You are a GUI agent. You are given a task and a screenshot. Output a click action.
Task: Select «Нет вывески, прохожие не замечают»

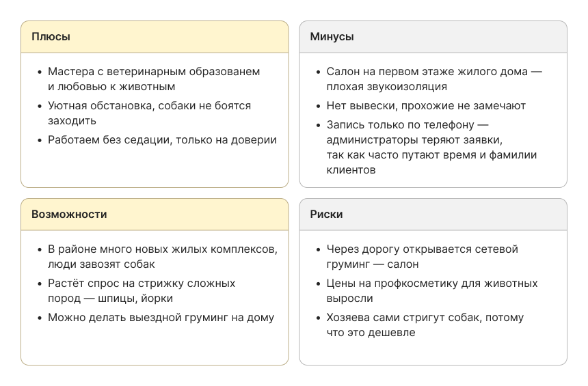pyautogui.click(x=425, y=106)
